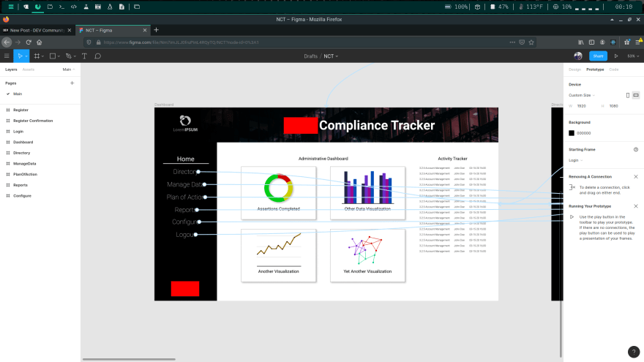Image resolution: width=644 pixels, height=362 pixels.
Task: Select the ManageData frame layer
Action: [x=24, y=163]
